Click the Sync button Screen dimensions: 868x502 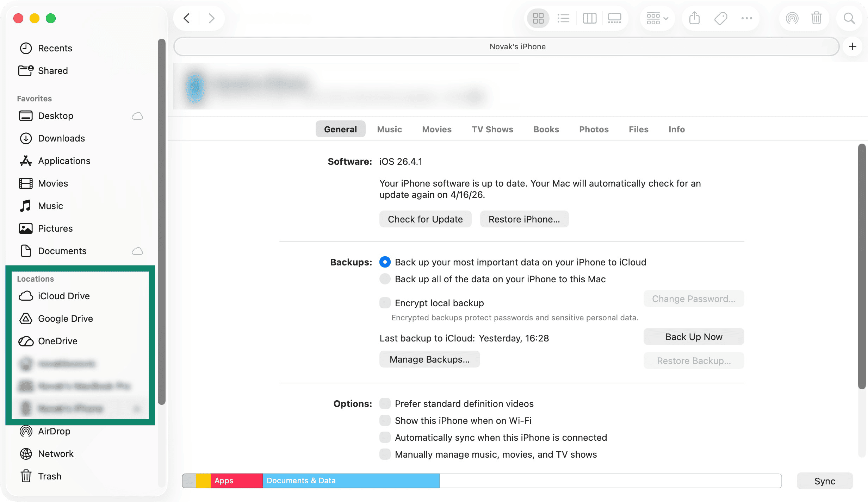825,481
